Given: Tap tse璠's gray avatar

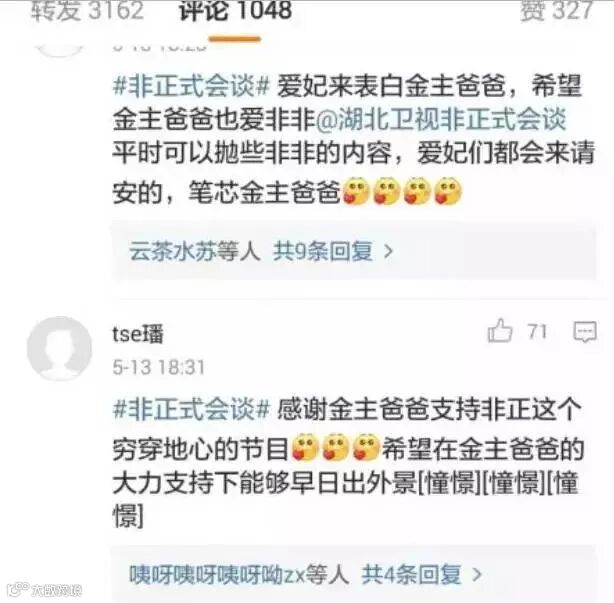Looking at the screenshot, I should coord(60,348).
